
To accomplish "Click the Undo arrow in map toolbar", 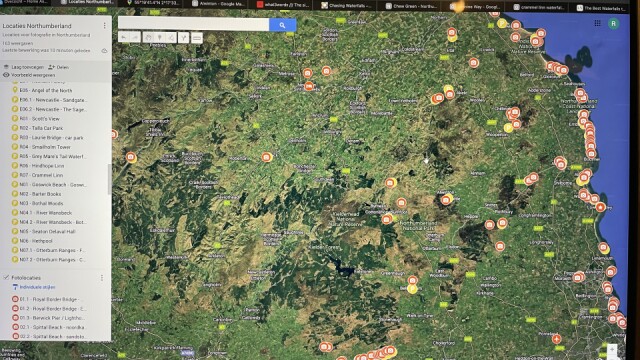I will coord(124,38).
